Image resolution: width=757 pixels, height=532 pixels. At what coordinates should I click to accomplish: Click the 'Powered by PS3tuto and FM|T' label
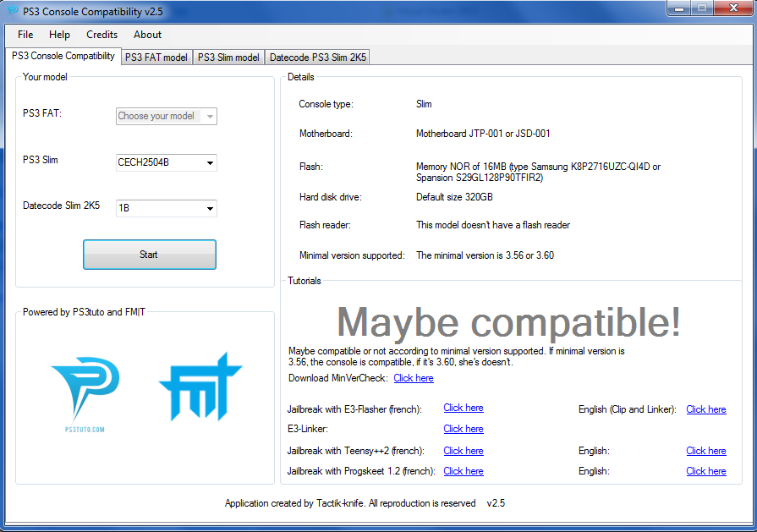pyautogui.click(x=84, y=312)
